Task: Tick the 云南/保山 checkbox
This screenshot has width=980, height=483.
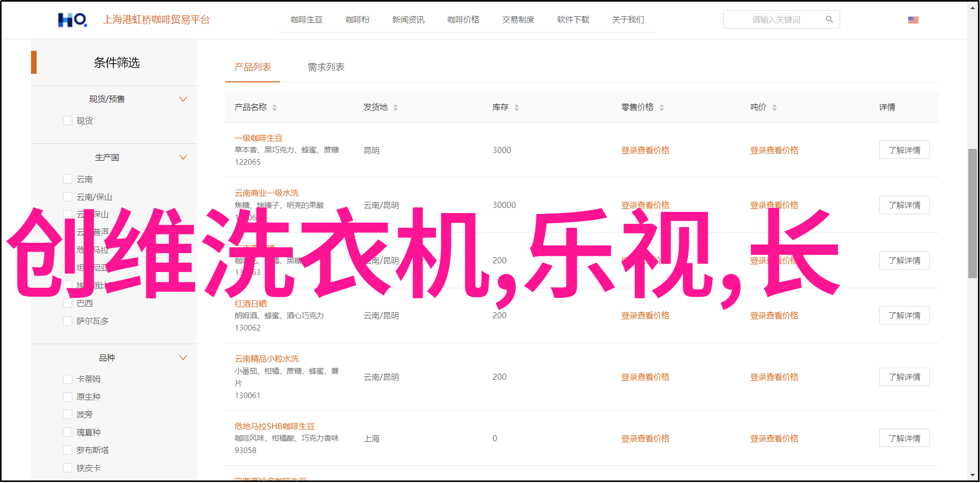Action: [x=68, y=197]
